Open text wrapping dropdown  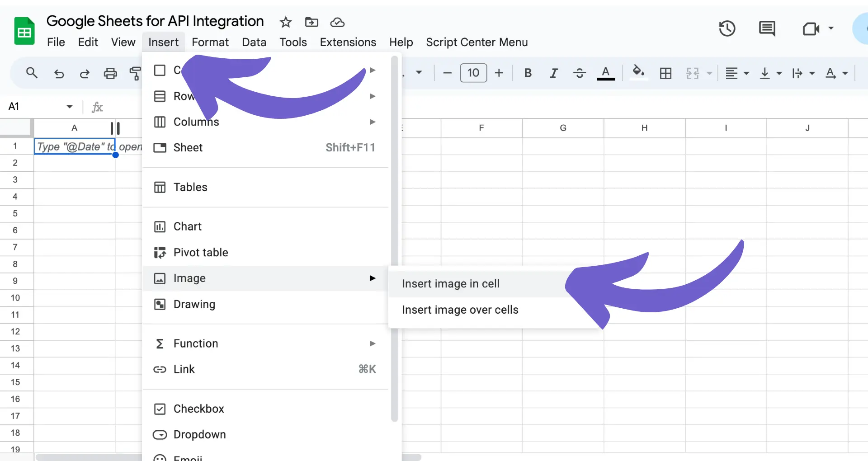point(803,73)
